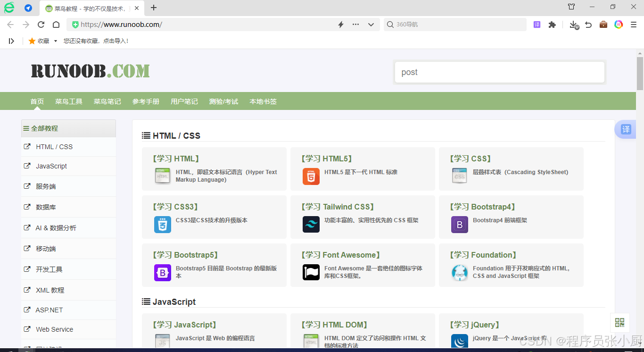This screenshot has height=352, width=644.
Task: Click the floating QR code icon
Action: 619,323
